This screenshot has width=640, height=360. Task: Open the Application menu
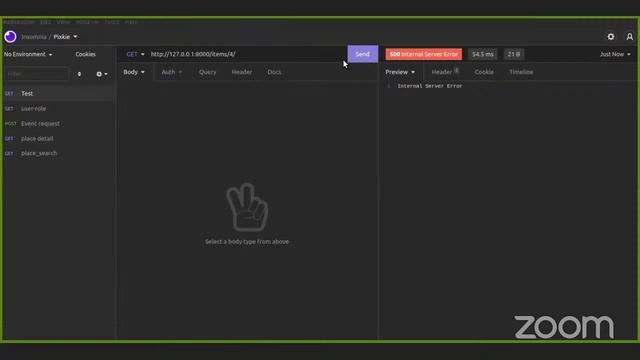click(19, 22)
